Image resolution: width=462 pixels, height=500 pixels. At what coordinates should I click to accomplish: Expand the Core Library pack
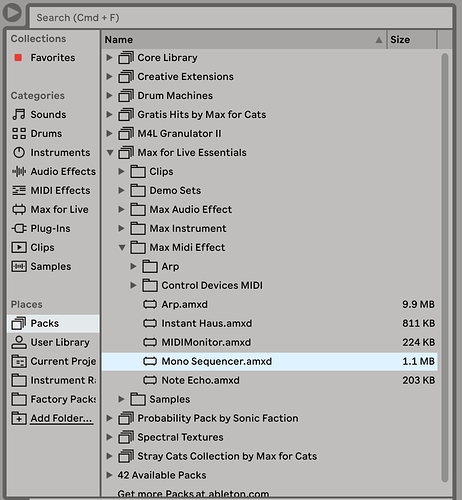point(109,58)
